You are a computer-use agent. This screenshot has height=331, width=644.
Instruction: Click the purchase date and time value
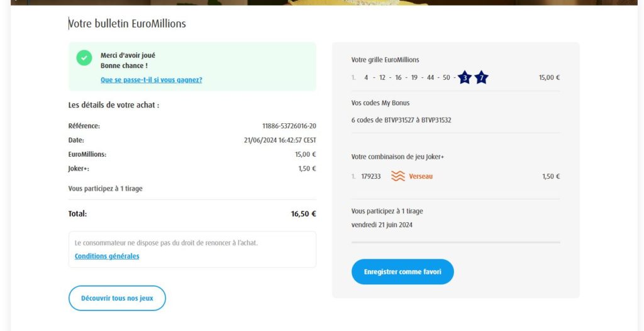tap(279, 140)
